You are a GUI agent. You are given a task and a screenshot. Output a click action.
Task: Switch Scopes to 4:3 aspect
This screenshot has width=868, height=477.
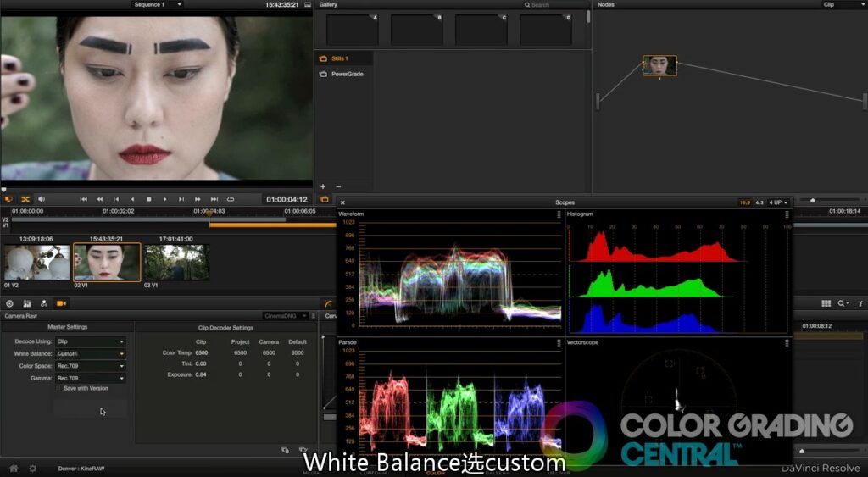(x=759, y=202)
